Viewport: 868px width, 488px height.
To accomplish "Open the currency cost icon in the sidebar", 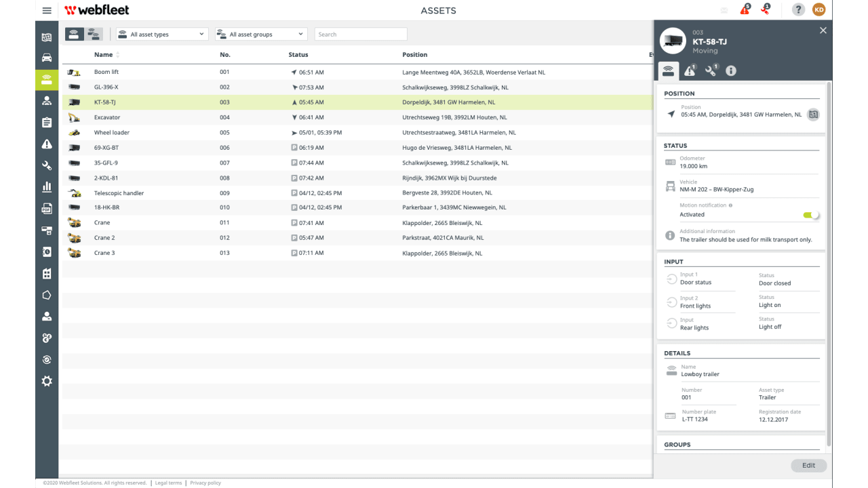I will [x=47, y=338].
